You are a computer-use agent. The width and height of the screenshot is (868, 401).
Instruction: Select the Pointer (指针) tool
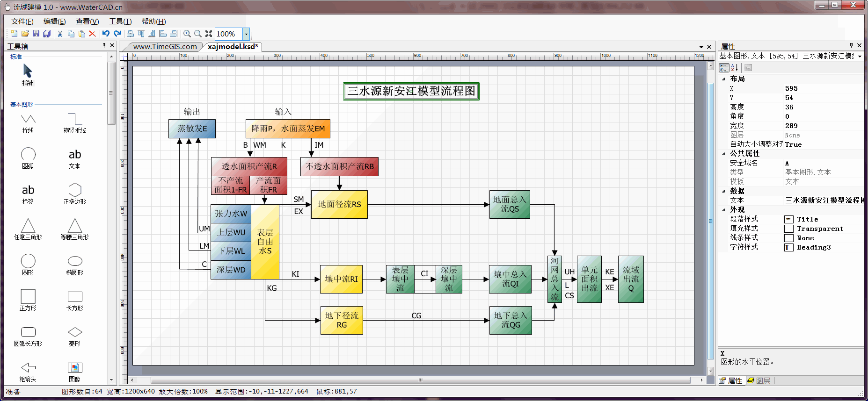(x=28, y=75)
